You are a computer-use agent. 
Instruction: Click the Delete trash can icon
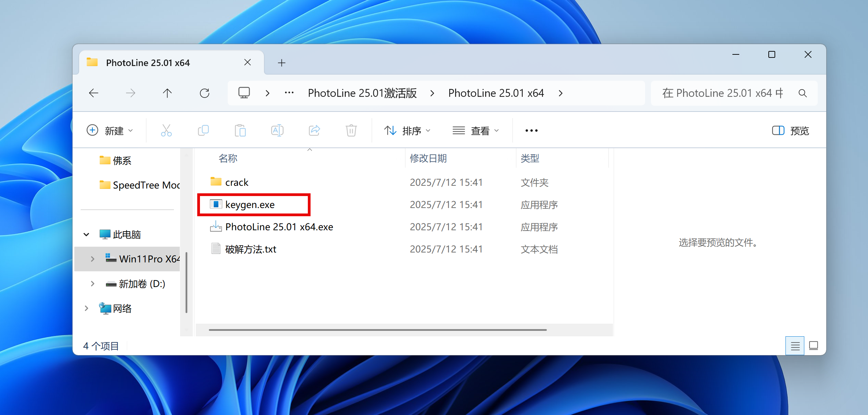click(x=351, y=130)
